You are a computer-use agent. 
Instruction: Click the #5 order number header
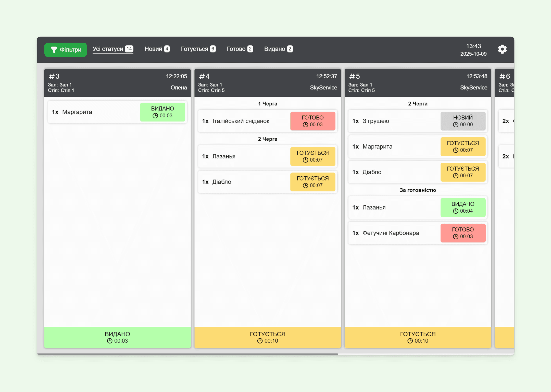click(x=355, y=76)
